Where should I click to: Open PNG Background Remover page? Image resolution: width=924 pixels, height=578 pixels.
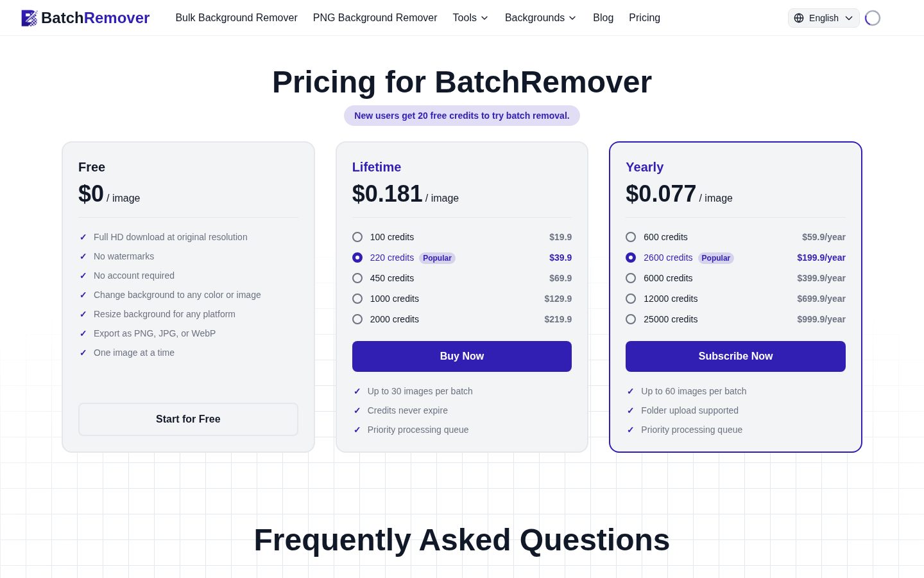point(375,18)
